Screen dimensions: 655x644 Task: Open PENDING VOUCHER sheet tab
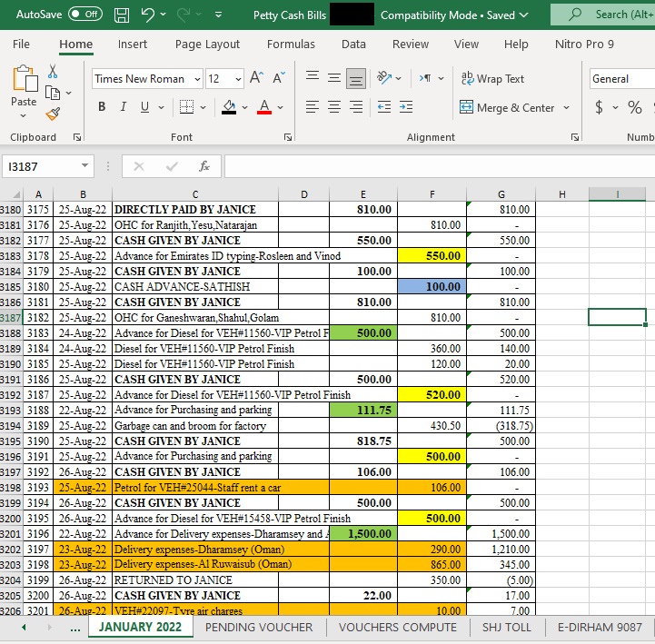point(259,628)
